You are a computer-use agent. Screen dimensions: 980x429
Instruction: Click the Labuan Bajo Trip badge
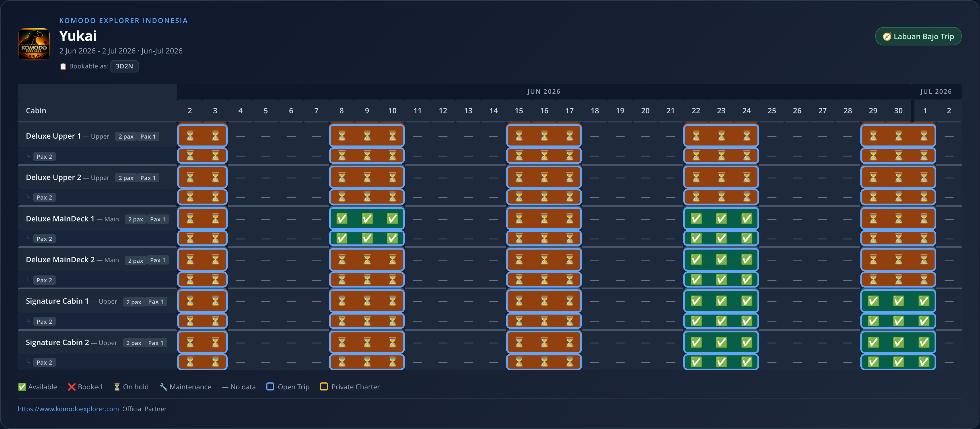918,37
